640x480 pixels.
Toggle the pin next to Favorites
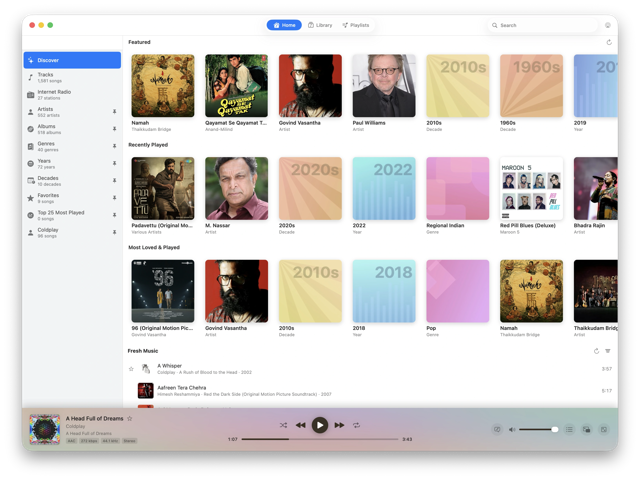coord(115,198)
